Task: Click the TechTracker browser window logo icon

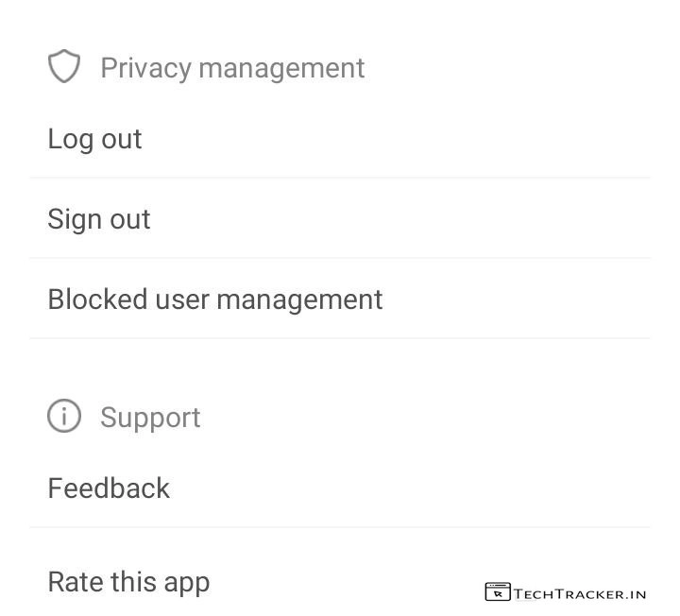Action: click(x=497, y=592)
